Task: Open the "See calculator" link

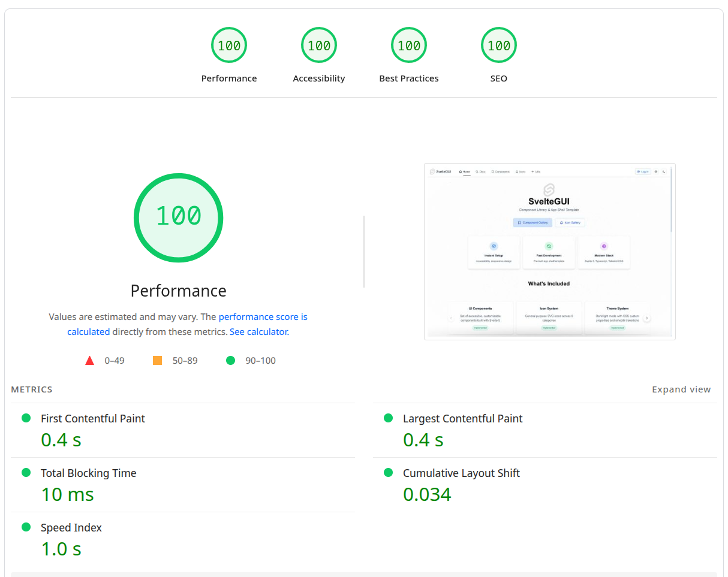Action: click(259, 332)
